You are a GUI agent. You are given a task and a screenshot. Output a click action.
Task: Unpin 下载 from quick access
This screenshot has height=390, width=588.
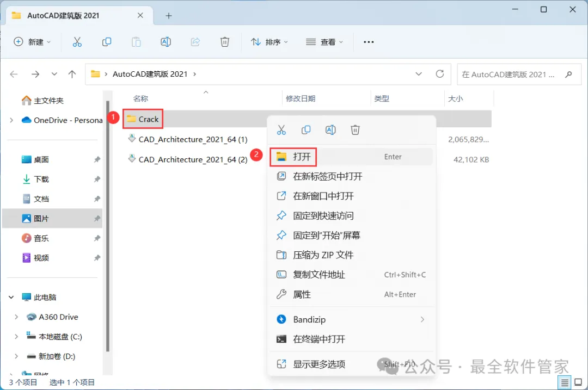coord(97,179)
